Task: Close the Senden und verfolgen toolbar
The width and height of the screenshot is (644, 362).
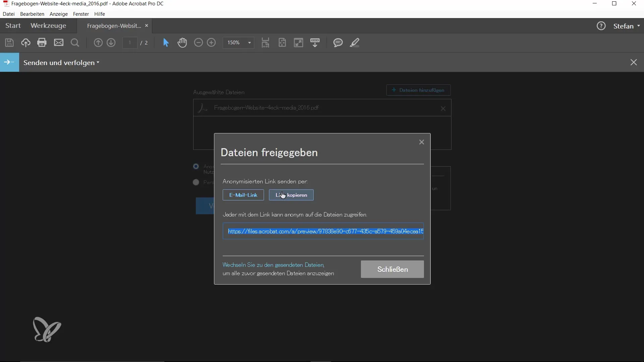Action: coord(634,62)
